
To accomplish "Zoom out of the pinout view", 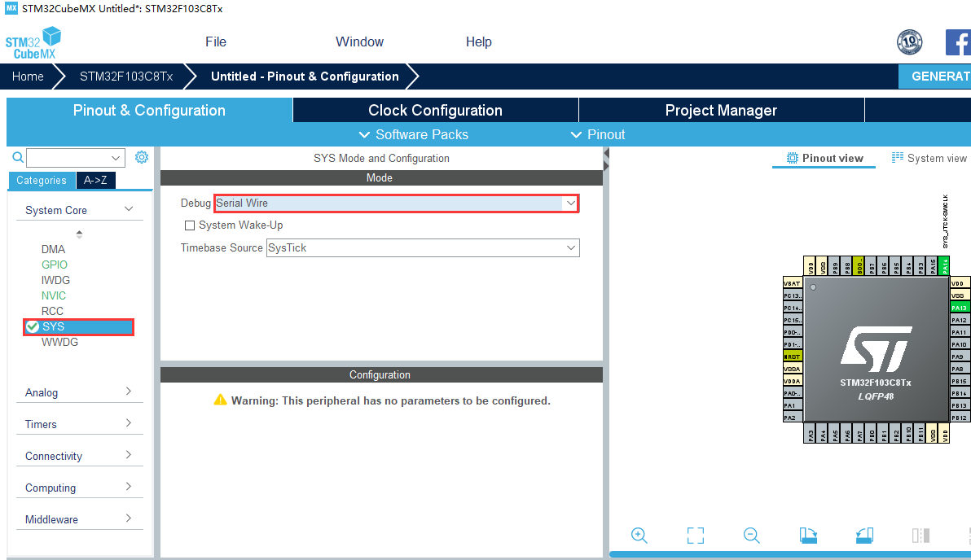I will [x=751, y=536].
